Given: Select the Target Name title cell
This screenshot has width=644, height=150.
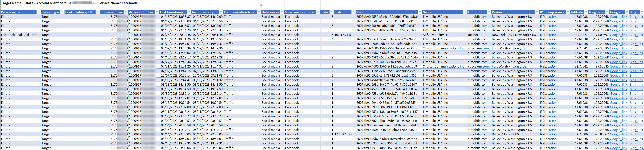Looking at the screenshot, I should (130, 3).
